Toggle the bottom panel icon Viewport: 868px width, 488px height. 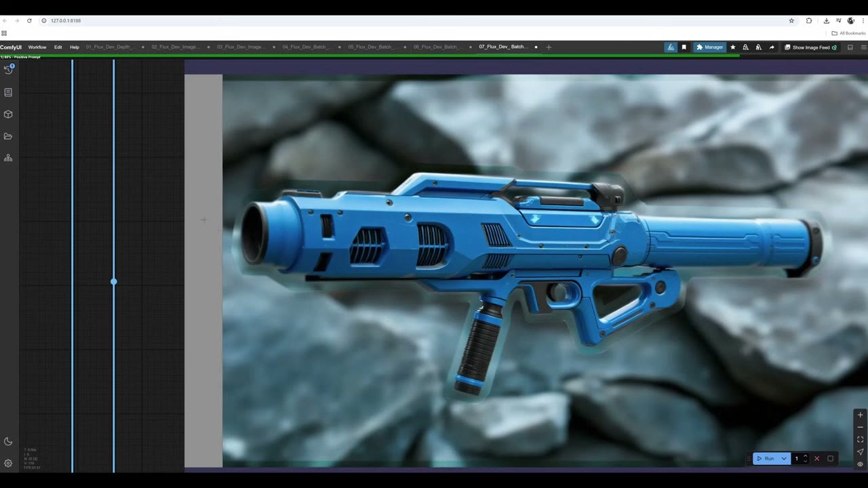pos(850,47)
